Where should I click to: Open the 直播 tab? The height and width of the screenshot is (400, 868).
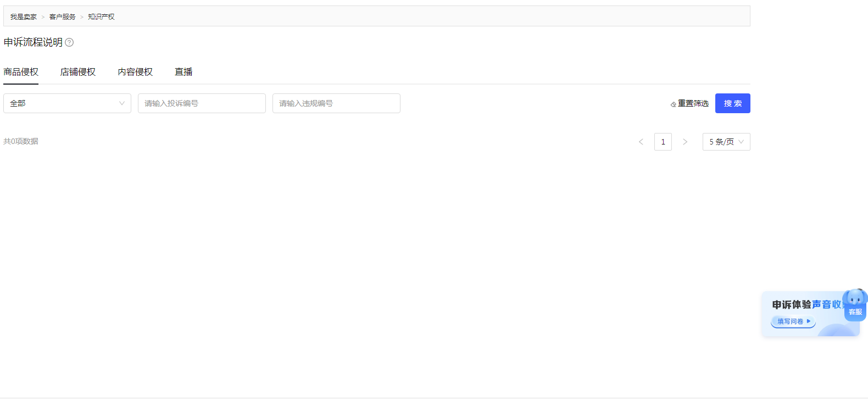click(x=183, y=72)
